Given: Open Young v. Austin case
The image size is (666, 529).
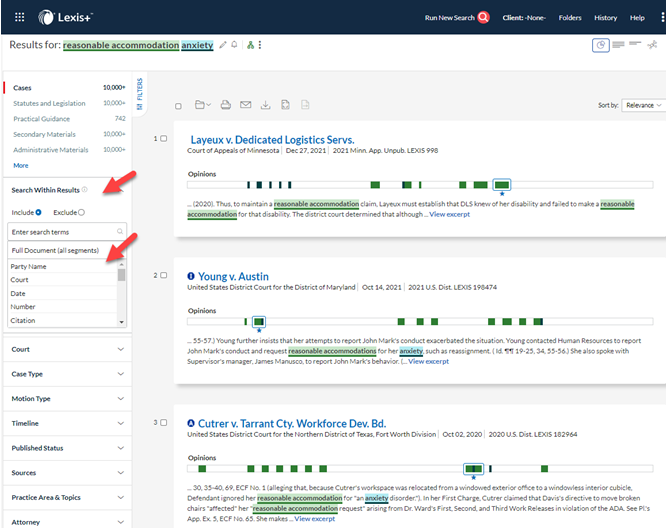Looking at the screenshot, I should coord(233,277).
